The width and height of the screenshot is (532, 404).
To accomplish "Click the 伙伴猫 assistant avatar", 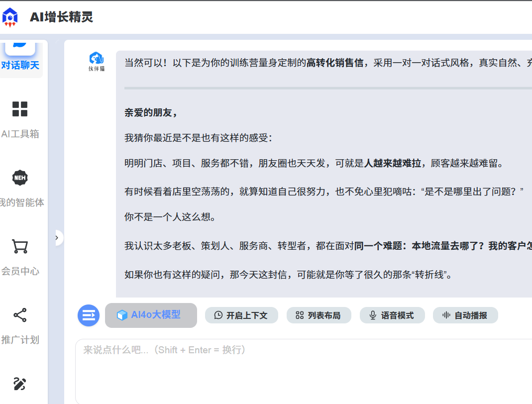I will point(97,61).
